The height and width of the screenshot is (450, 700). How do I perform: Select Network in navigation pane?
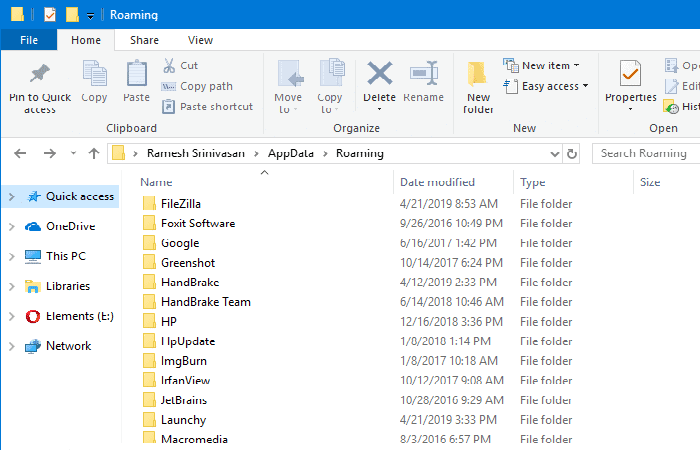68,346
